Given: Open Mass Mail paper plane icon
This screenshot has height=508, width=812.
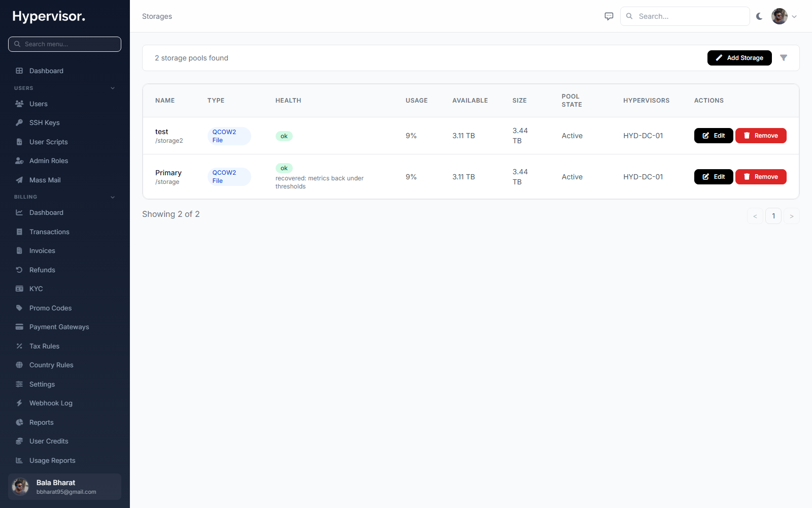Looking at the screenshot, I should point(19,180).
